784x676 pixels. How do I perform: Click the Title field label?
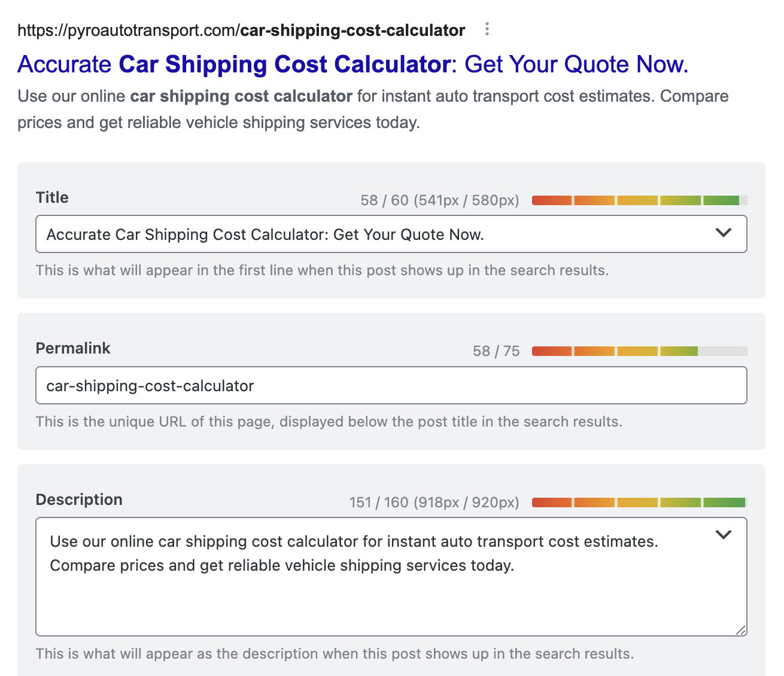tap(52, 197)
